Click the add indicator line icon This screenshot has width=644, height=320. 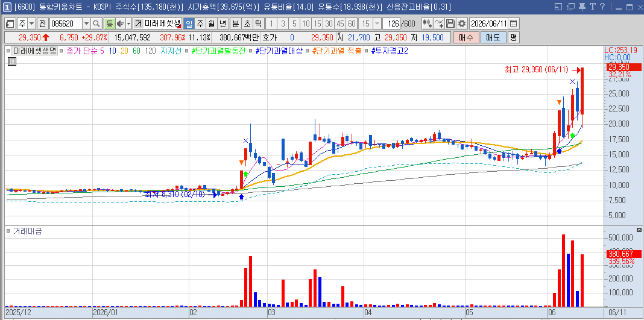click(x=438, y=24)
